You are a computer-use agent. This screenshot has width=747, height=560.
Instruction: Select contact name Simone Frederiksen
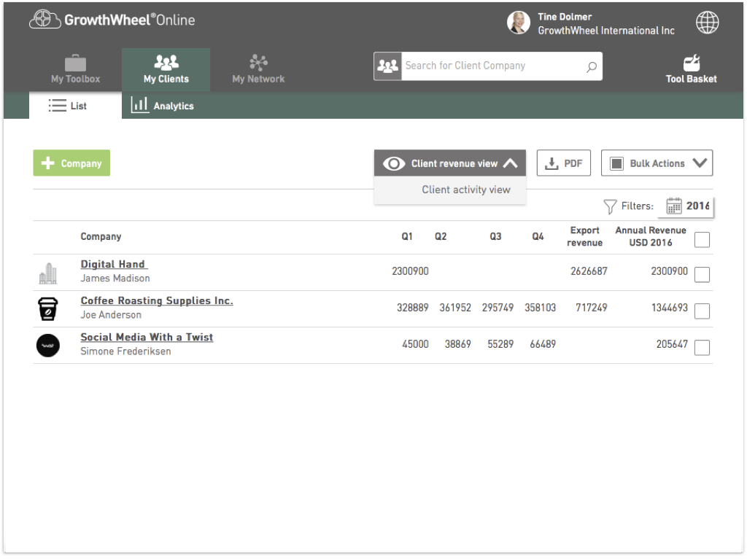coord(125,351)
